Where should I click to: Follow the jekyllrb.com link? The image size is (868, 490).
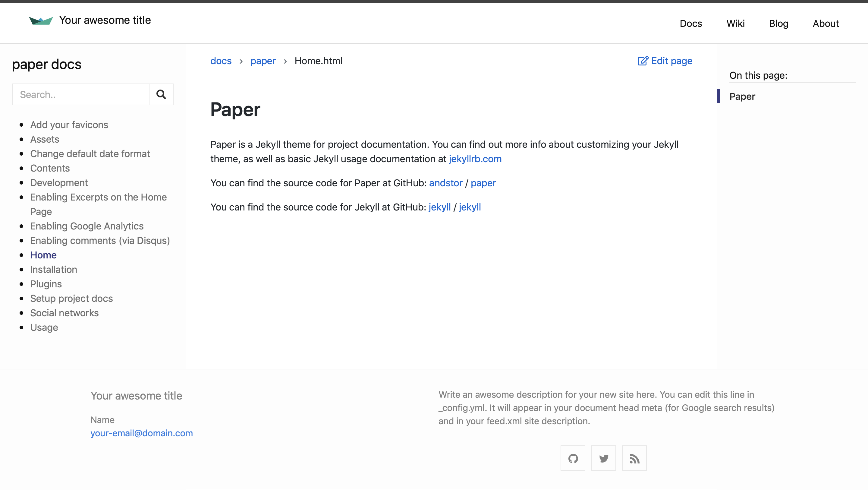pos(475,159)
